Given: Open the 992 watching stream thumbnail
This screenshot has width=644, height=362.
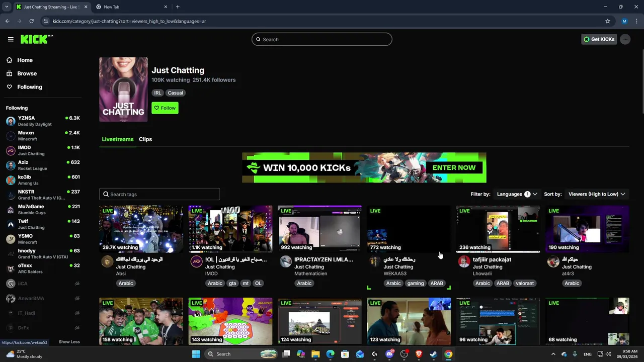Looking at the screenshot, I should 319,229.
